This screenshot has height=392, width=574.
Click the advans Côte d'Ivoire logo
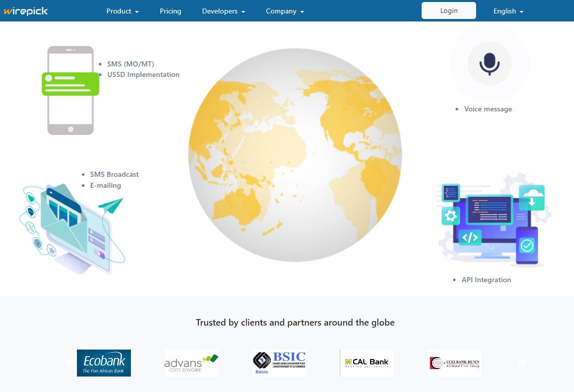[191, 363]
